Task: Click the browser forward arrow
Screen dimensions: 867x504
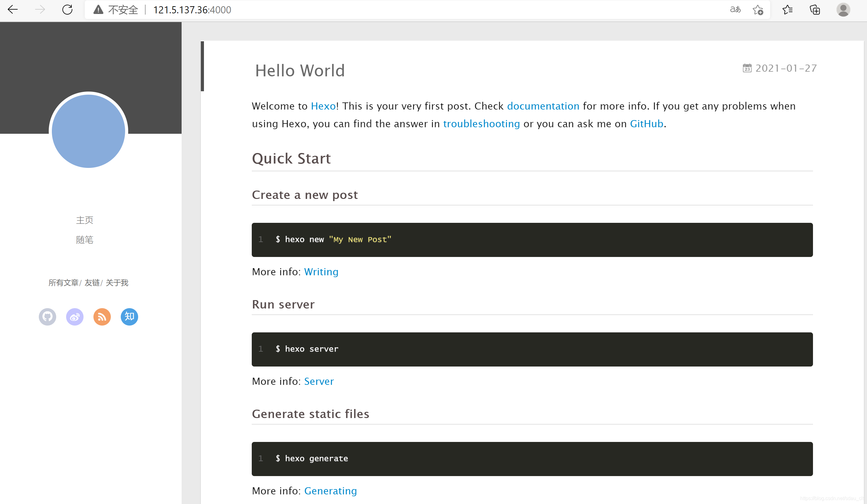Action: [40, 10]
